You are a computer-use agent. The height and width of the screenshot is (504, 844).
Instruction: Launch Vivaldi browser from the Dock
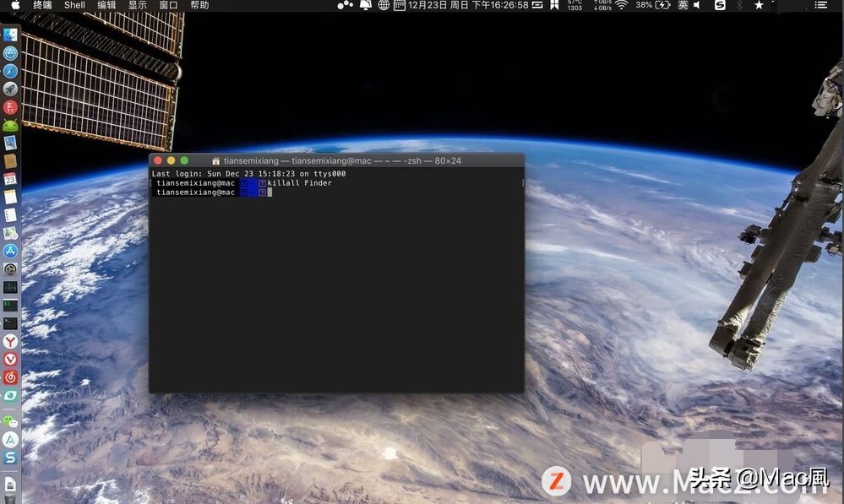coord(10,360)
